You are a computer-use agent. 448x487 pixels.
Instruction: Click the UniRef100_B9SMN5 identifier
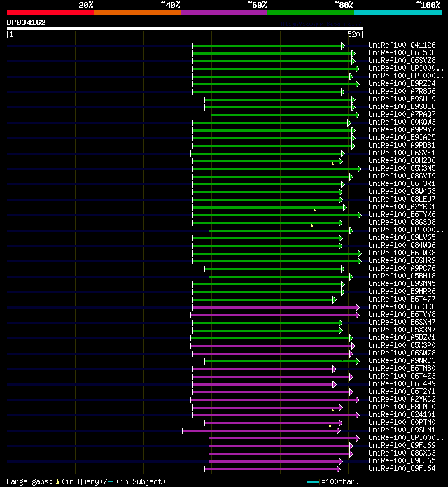pos(402,283)
